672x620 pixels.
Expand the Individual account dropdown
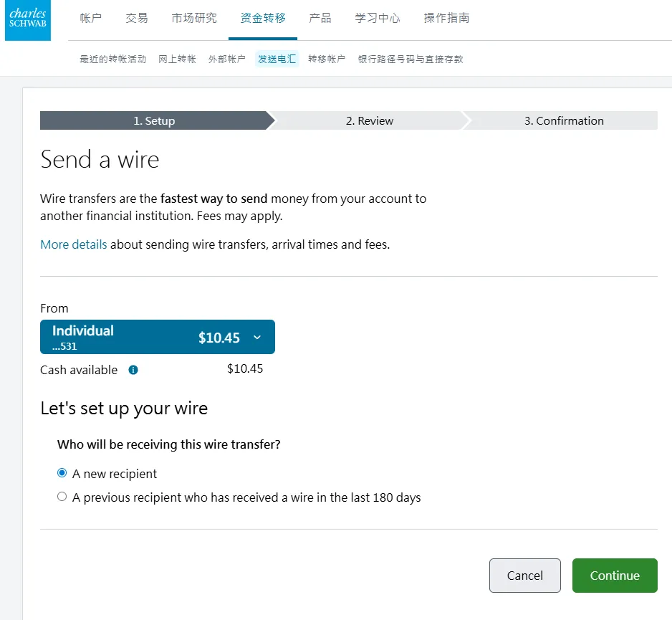158,337
